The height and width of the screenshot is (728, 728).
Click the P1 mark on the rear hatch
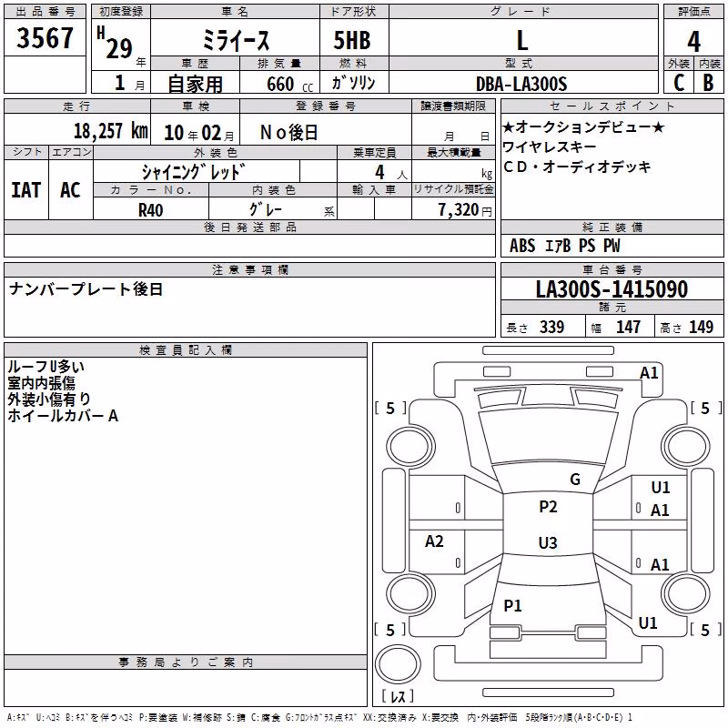click(x=513, y=605)
